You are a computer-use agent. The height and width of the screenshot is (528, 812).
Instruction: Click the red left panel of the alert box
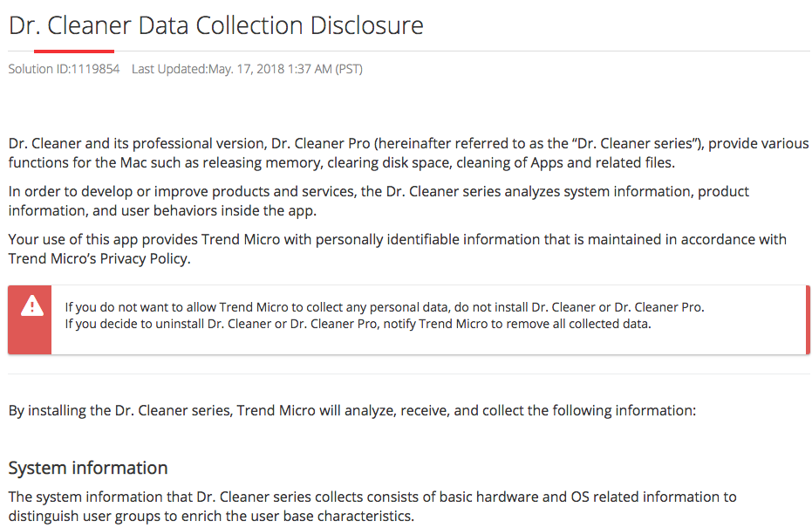pyautogui.click(x=30, y=319)
